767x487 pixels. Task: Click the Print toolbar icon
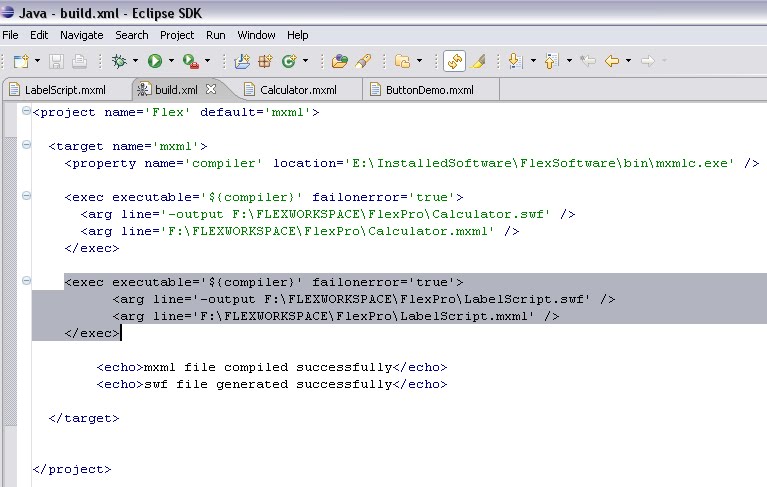click(79, 61)
